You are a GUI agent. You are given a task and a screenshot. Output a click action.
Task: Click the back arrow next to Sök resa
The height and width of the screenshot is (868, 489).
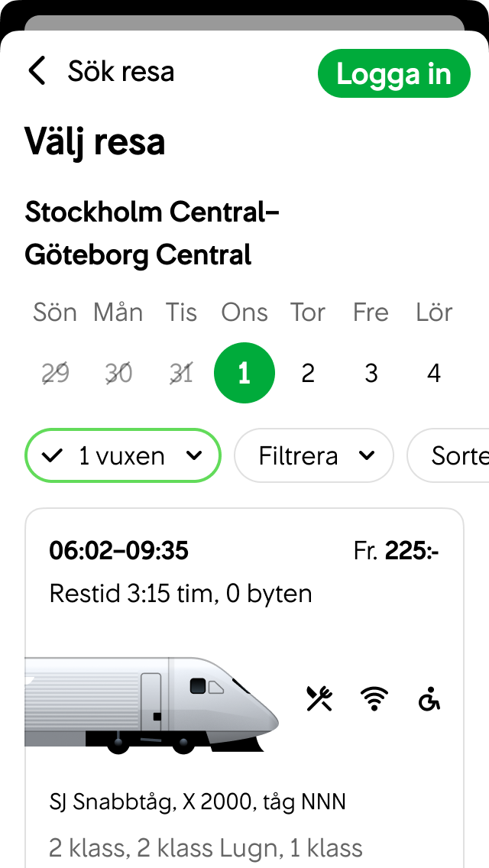(36, 70)
